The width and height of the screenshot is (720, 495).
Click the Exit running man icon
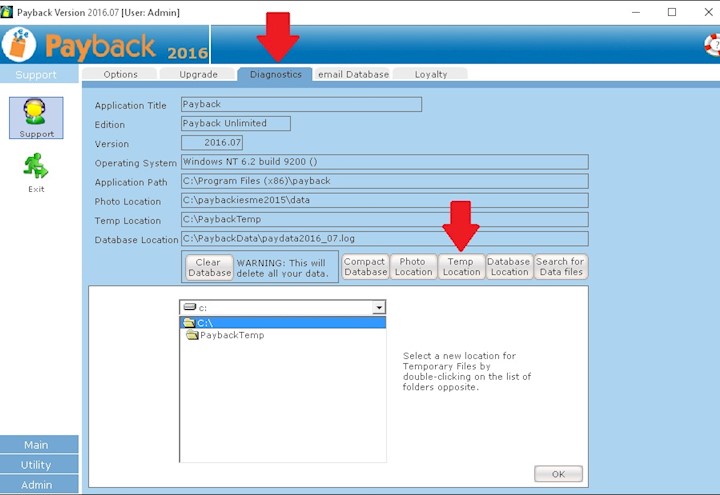click(36, 168)
